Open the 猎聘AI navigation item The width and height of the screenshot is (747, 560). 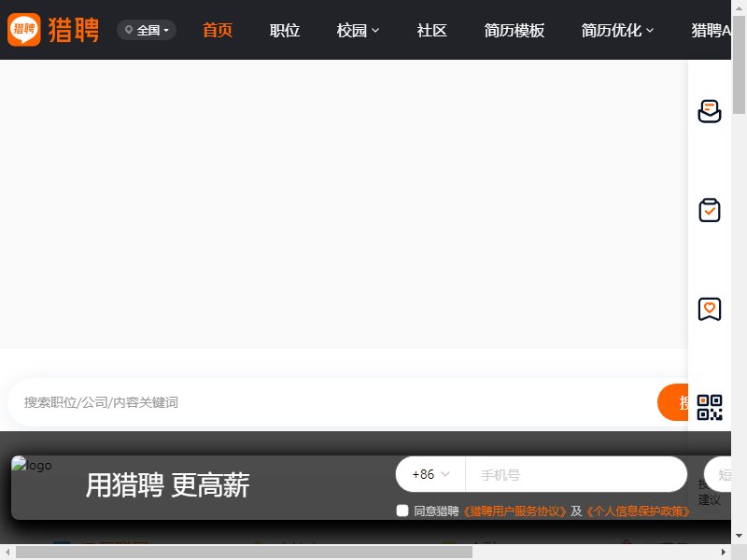click(711, 30)
